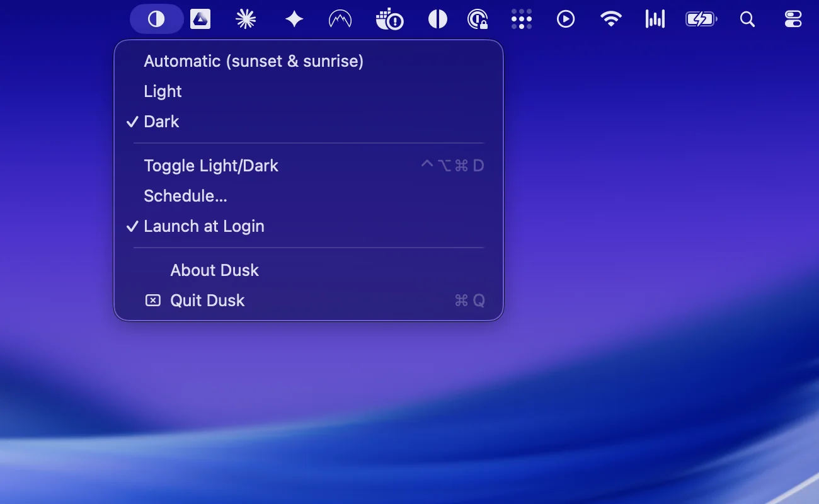Open the triangle drive icon in menu bar
This screenshot has height=504, width=819.
(x=200, y=20)
